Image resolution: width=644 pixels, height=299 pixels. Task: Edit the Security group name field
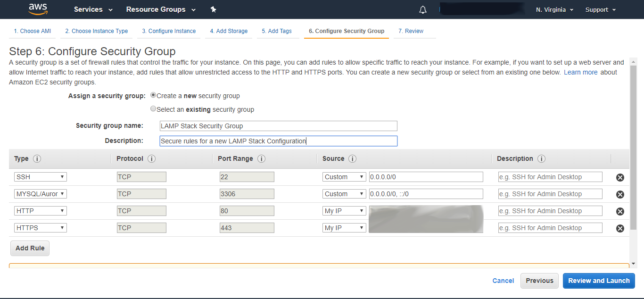279,126
